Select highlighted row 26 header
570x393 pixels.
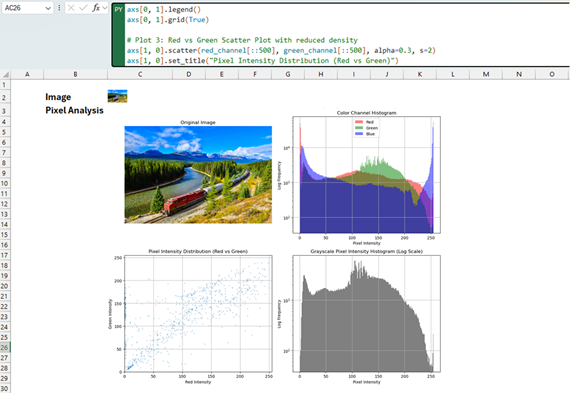point(5,347)
